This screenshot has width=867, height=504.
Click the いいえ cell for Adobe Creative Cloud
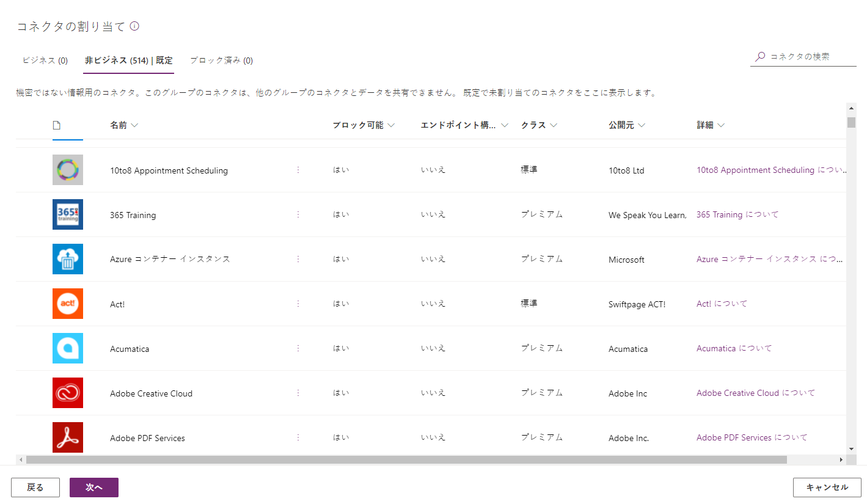tap(433, 393)
